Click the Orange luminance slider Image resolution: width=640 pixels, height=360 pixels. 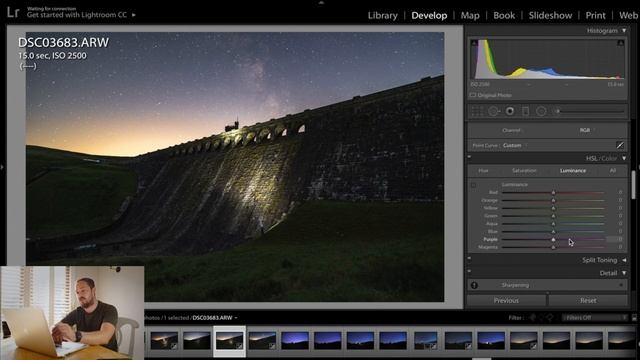coord(553,200)
